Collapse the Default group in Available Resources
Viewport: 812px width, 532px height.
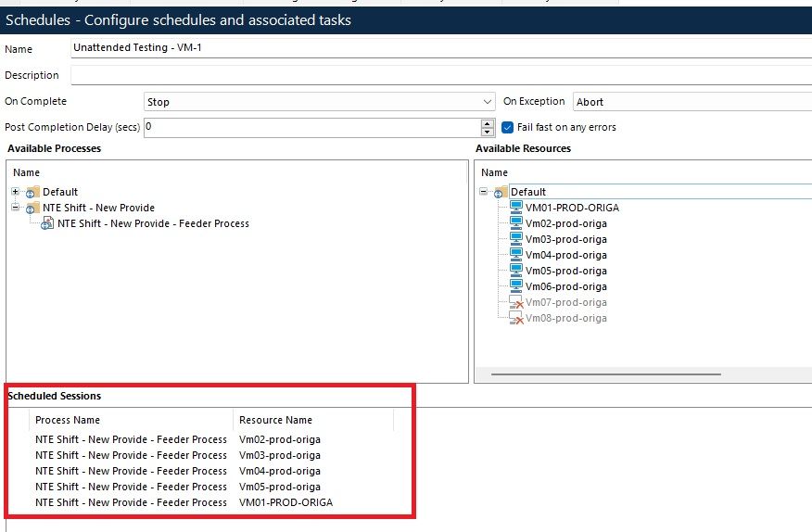(x=484, y=192)
